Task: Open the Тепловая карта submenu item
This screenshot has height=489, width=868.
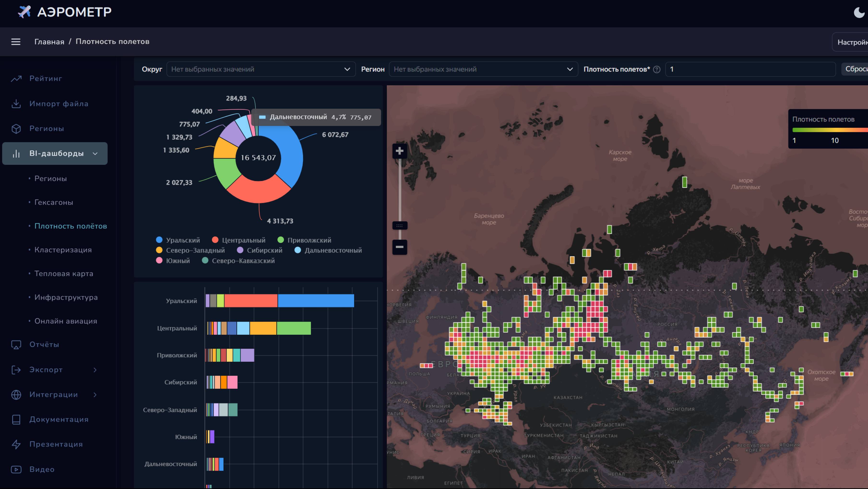Action: pyautogui.click(x=64, y=274)
